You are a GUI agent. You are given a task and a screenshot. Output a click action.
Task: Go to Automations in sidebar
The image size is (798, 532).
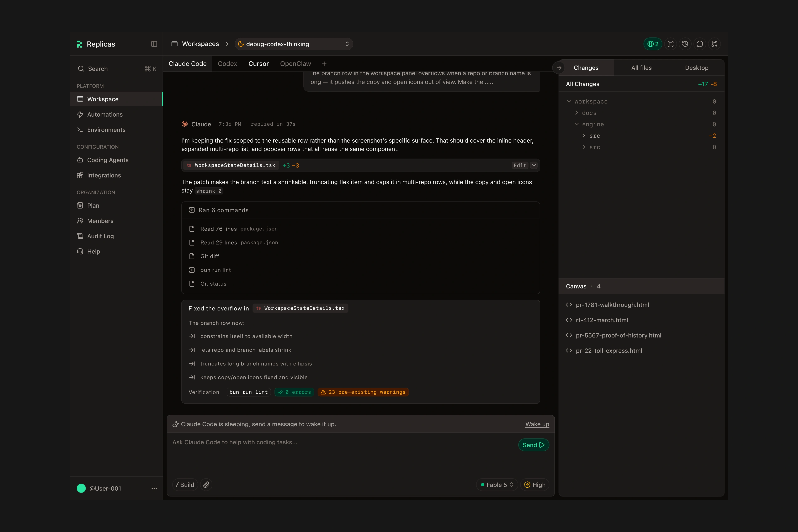click(116, 114)
